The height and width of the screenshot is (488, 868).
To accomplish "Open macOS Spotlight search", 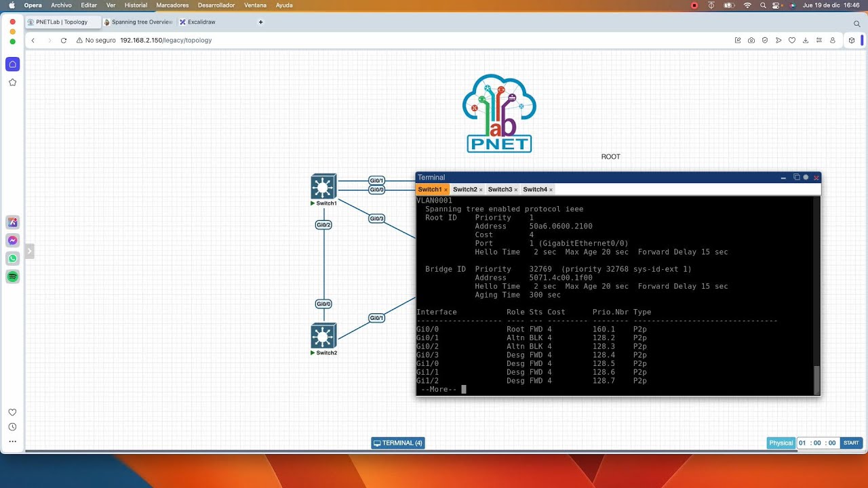I will tap(763, 5).
